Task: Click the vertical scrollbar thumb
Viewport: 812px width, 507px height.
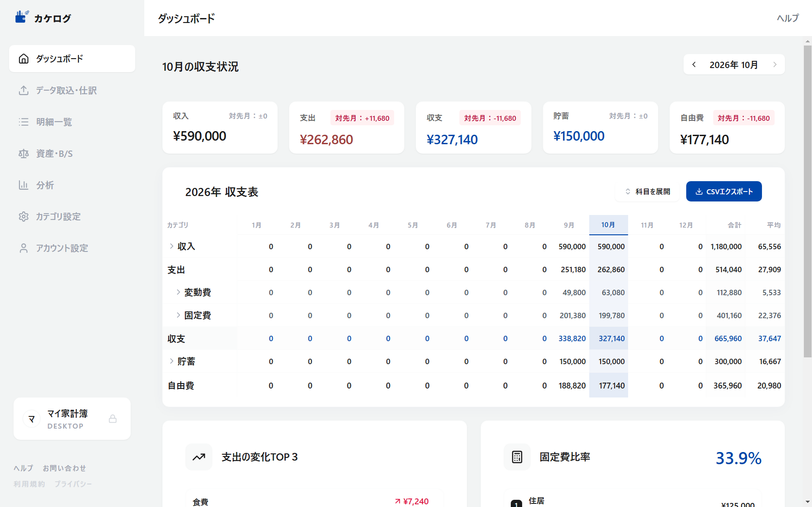Action: pyautogui.click(x=807, y=201)
